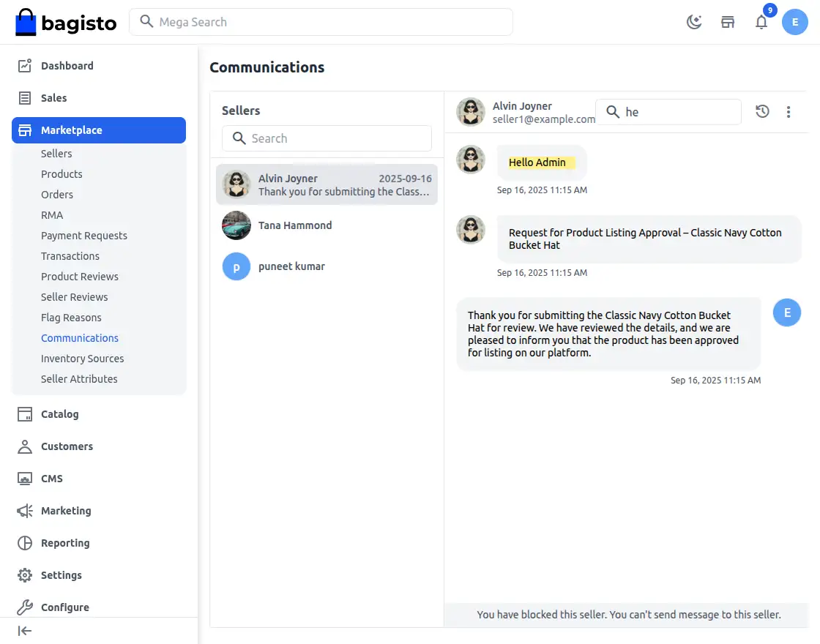Select Payment Requests submenu link
The width and height of the screenshot is (820, 644).
click(84, 236)
